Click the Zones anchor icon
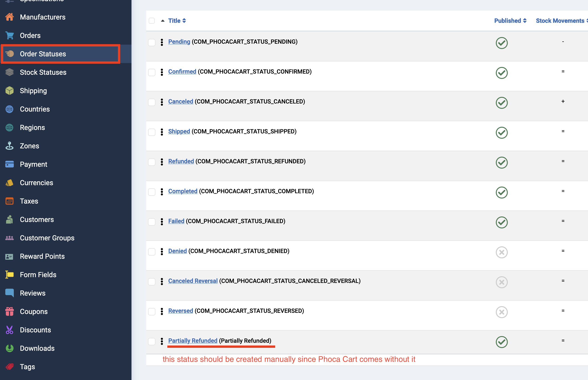The image size is (588, 380). 10,146
